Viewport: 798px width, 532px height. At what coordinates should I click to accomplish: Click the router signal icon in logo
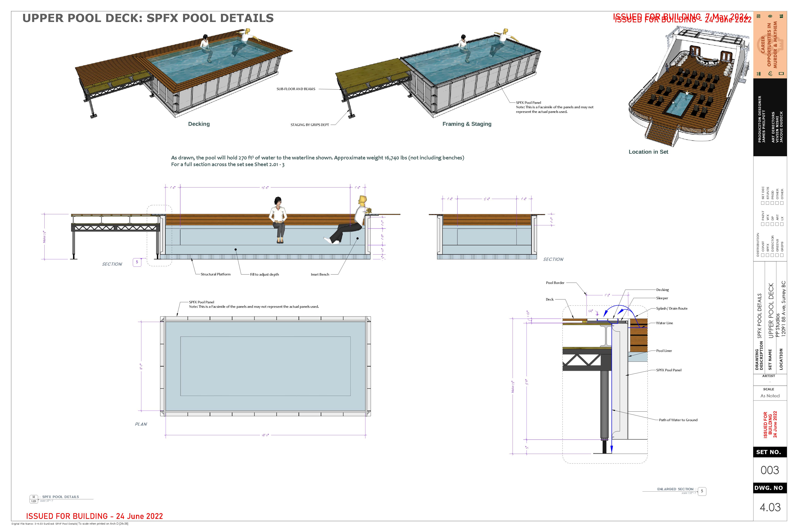[x=759, y=74]
